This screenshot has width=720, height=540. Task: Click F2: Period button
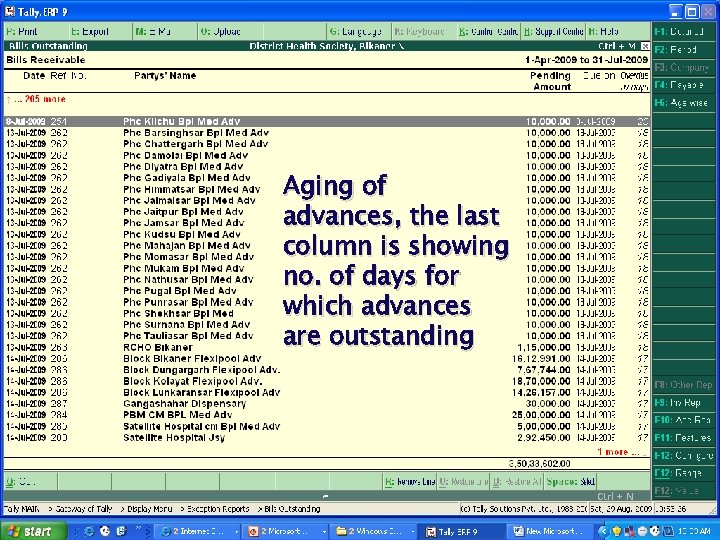pos(683,50)
